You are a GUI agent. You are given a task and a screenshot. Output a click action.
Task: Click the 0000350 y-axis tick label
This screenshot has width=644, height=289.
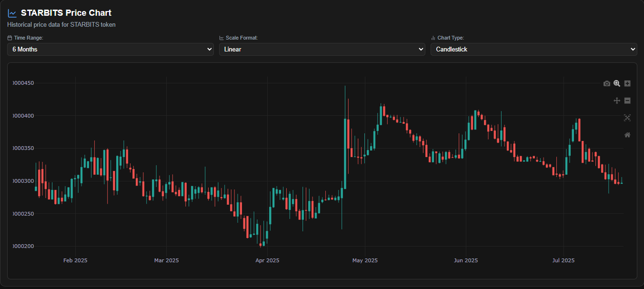(23, 148)
